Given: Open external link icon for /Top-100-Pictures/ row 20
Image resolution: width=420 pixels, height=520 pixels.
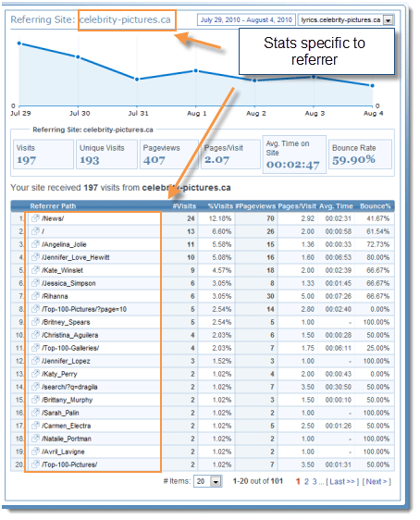Looking at the screenshot, I should tap(35, 464).
